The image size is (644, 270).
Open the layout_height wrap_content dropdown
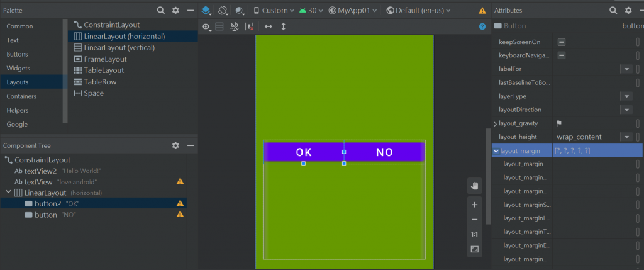[x=626, y=137]
